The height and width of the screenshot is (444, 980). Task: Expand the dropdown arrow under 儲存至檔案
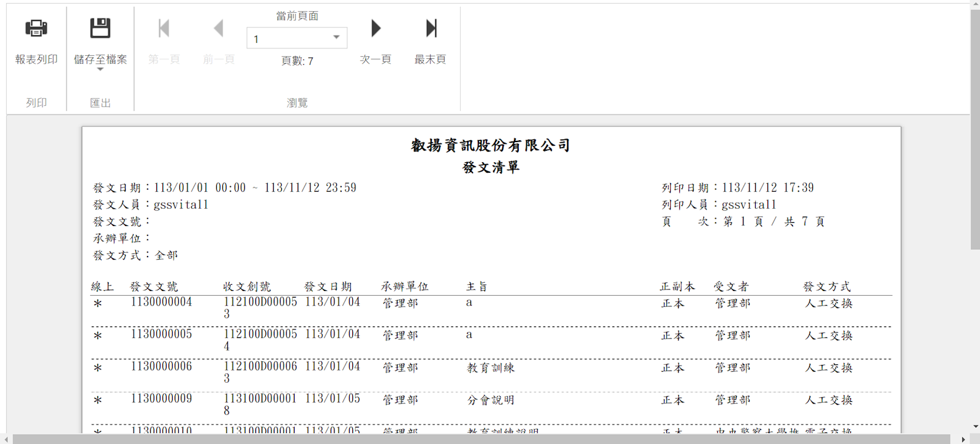click(x=100, y=69)
